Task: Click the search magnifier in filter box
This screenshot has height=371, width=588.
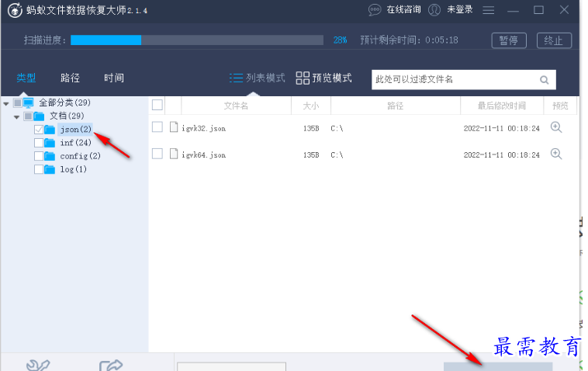Action: click(x=544, y=79)
